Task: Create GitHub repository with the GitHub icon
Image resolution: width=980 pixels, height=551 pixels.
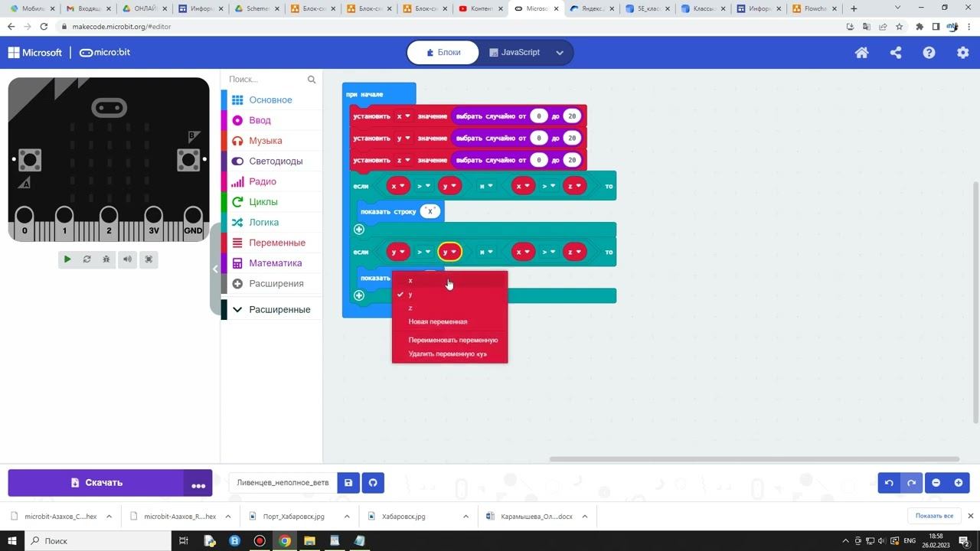Action: pyautogui.click(x=373, y=483)
